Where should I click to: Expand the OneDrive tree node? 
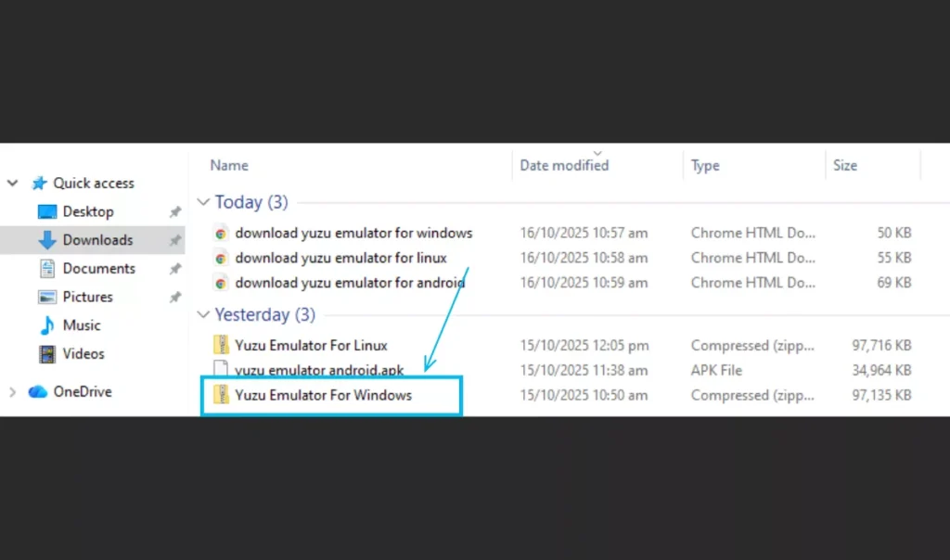[13, 392]
